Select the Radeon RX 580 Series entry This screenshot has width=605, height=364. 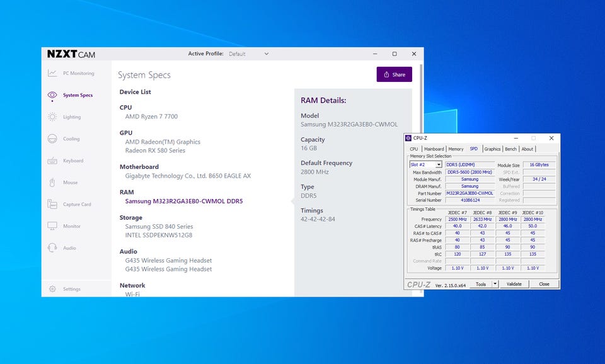click(x=155, y=151)
